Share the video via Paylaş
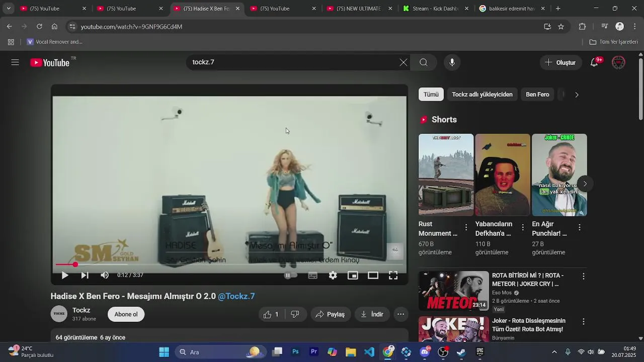The height and width of the screenshot is (362, 644). click(x=330, y=314)
